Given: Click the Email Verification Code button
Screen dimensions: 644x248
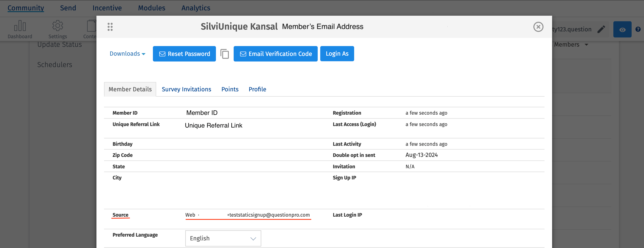Looking at the screenshot, I should tap(275, 54).
